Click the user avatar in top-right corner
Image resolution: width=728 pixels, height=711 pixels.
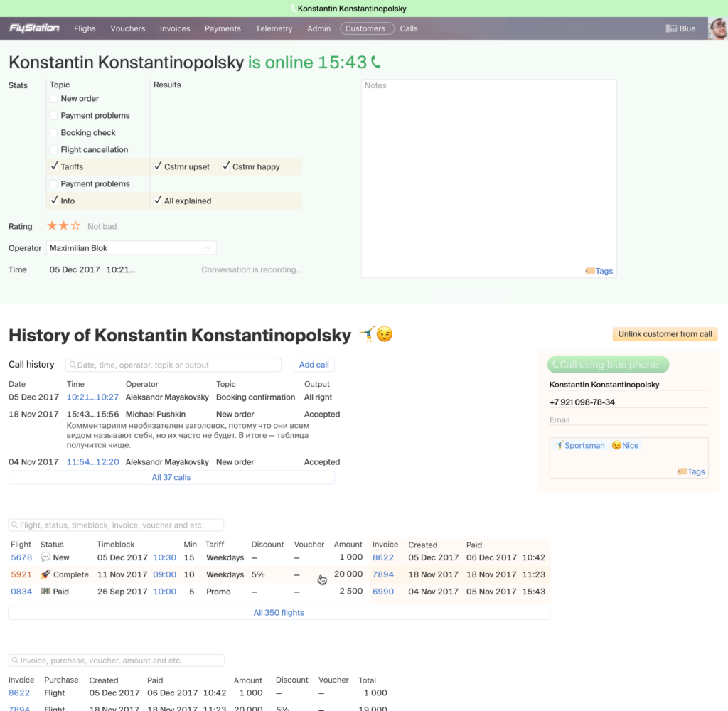(717, 29)
